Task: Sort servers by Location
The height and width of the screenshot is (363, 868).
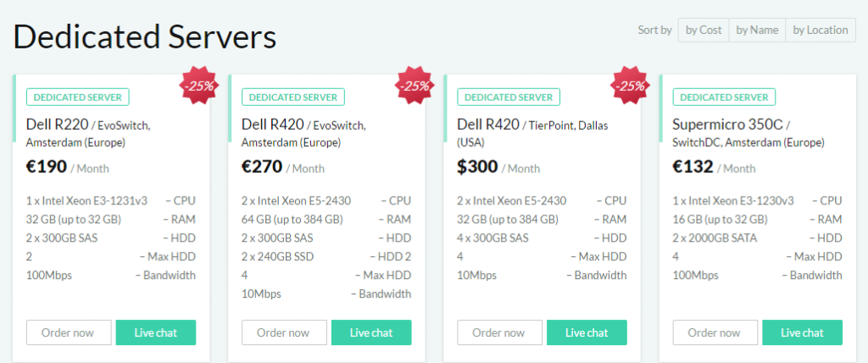Action: tap(821, 30)
